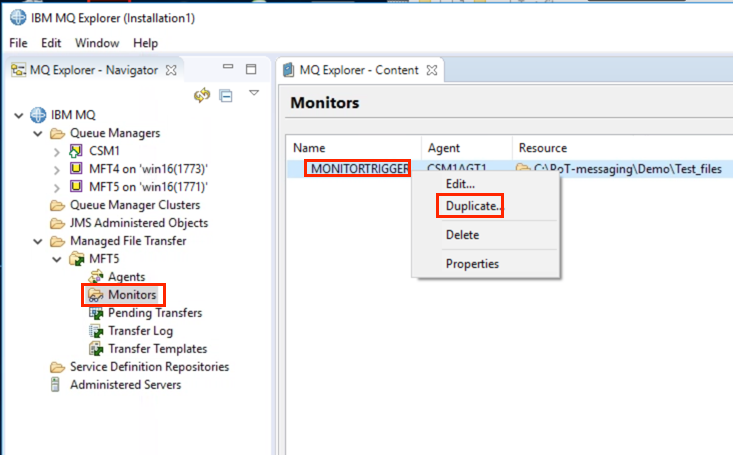This screenshot has height=455, width=733.
Task: Choose Edit... from the context menu
Action: [x=460, y=184]
